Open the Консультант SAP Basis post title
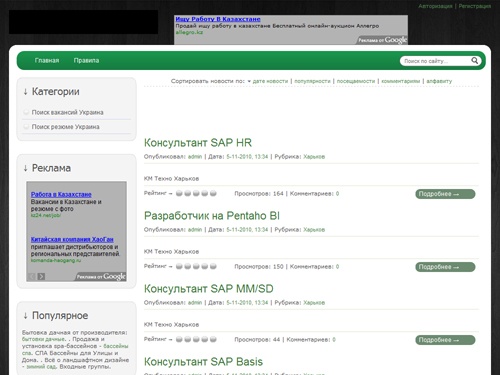The height and width of the screenshot is (375, 500). [203, 362]
